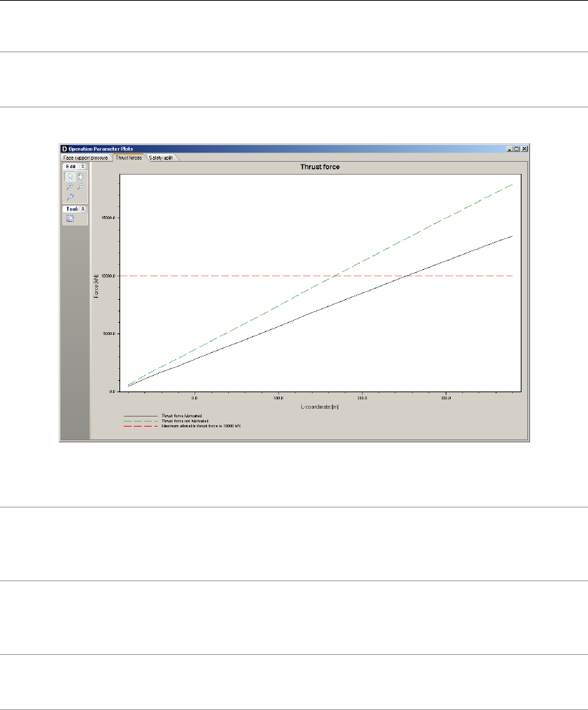Close the Operation Parameter Plots window
The width and height of the screenshot is (588, 710).
524,149
